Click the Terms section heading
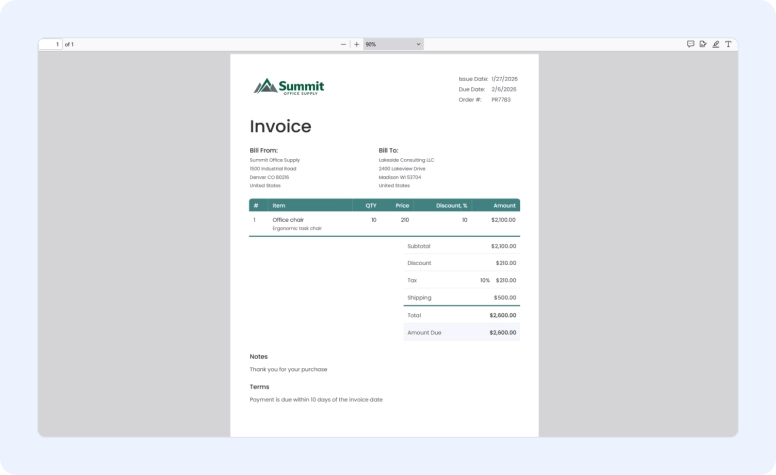Image resolution: width=776 pixels, height=475 pixels. pos(259,387)
